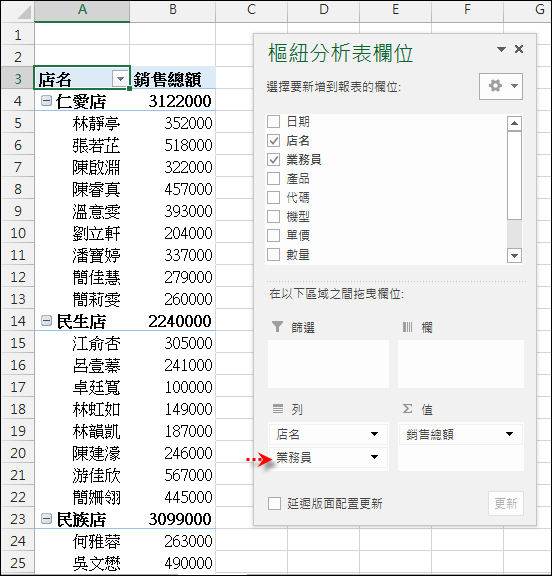Screen dimensions: 552x576
Task: Check the 單價 field checkbox
Action: click(x=274, y=235)
